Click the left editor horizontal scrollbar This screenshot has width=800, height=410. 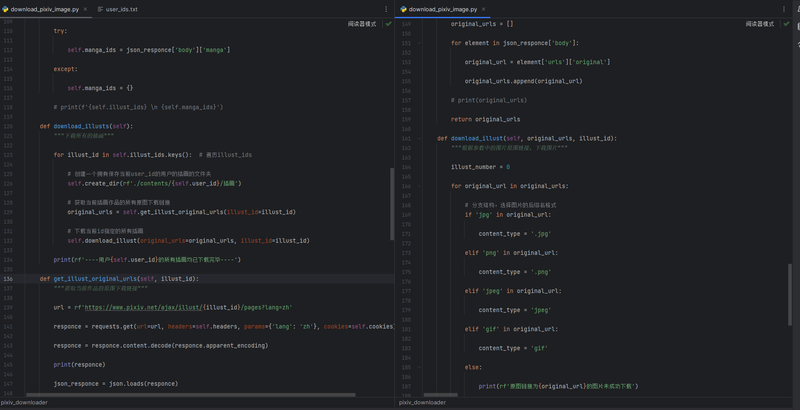click(x=191, y=395)
